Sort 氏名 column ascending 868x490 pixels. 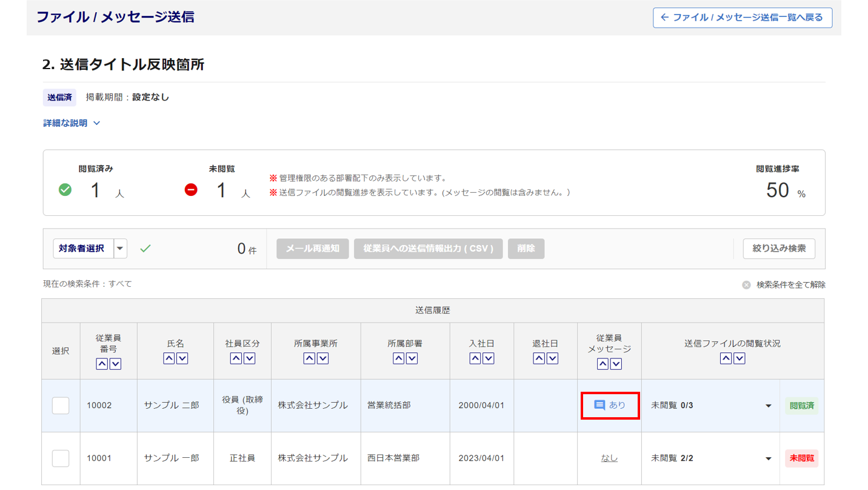[x=169, y=358]
